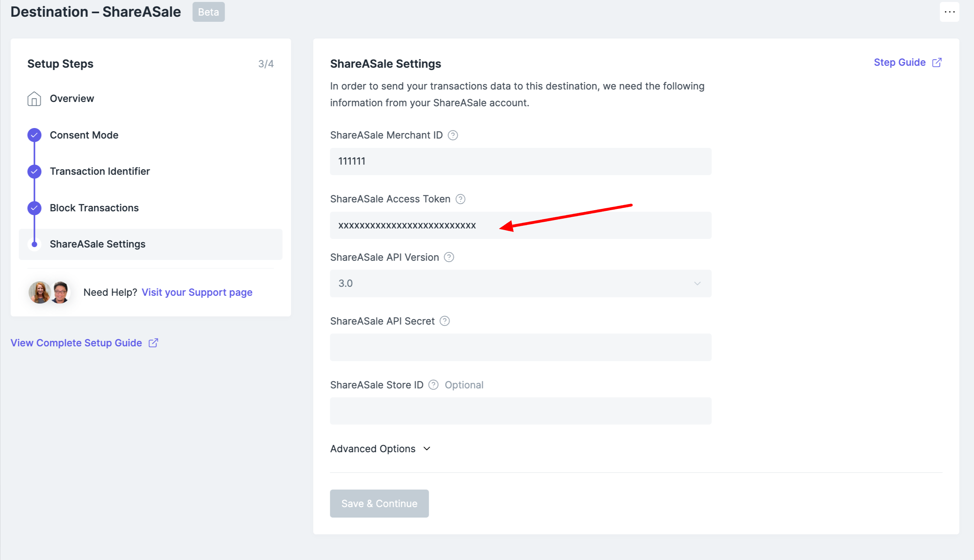Viewport: 974px width, 560px height.
Task: Click external link icon beside Step Guide
Action: 937,63
